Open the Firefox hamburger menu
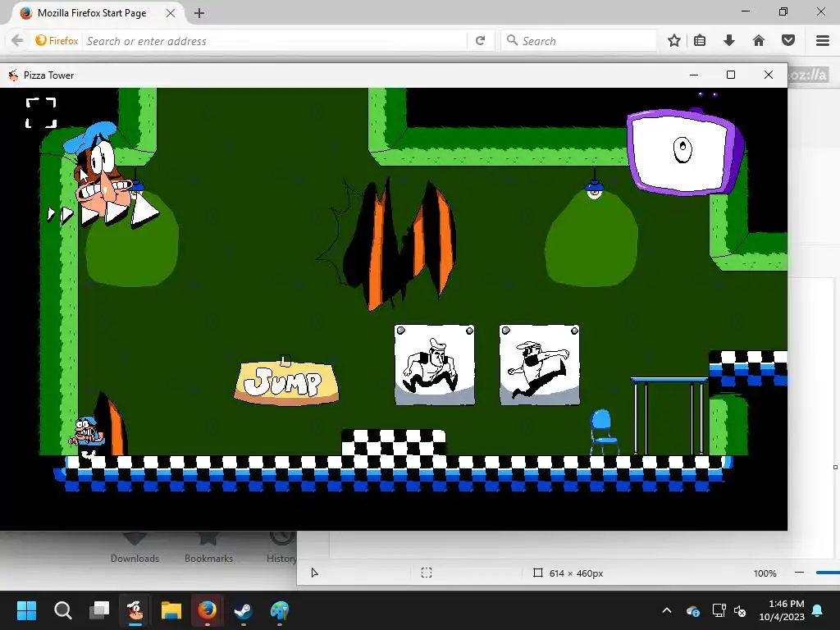The width and height of the screenshot is (840, 630). 823,41
